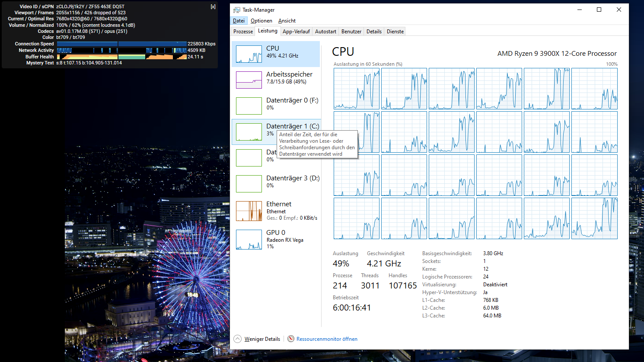644x362 pixels.
Task: Click the Network Activity bar in stats overlay
Action: click(122, 50)
